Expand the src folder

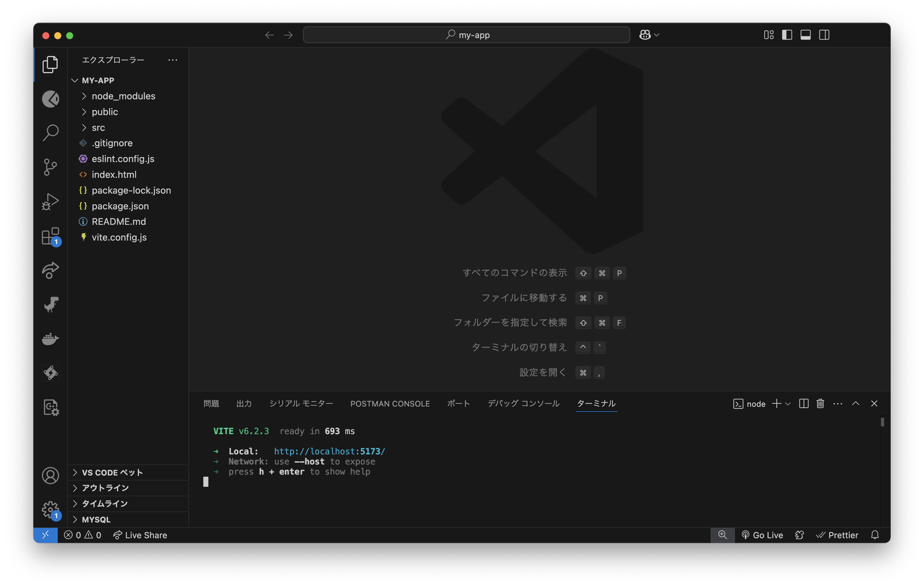98,128
